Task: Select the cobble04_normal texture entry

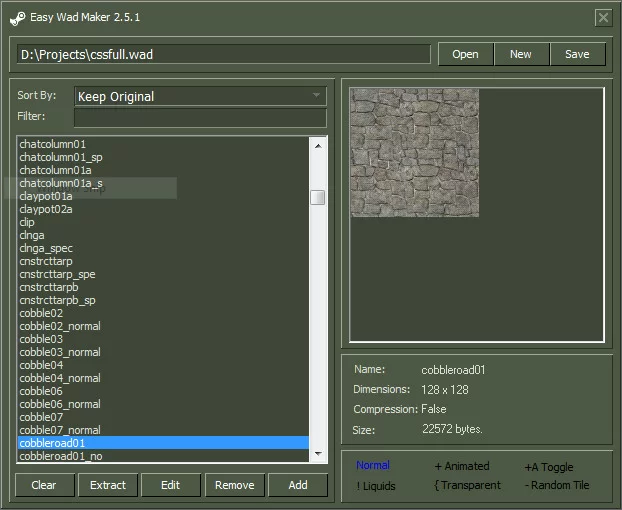Action: point(60,378)
